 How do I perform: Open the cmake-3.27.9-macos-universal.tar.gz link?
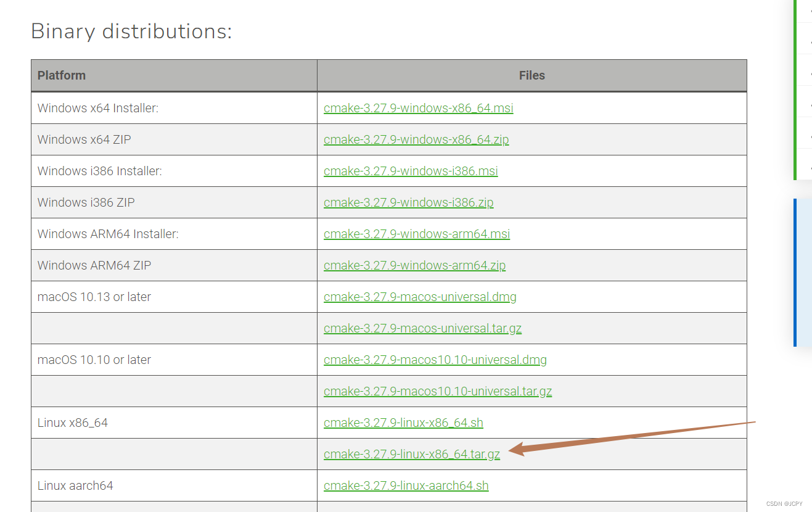point(422,328)
